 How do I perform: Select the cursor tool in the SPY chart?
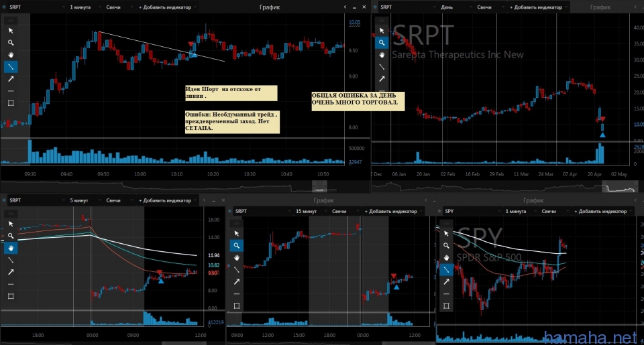click(x=447, y=233)
